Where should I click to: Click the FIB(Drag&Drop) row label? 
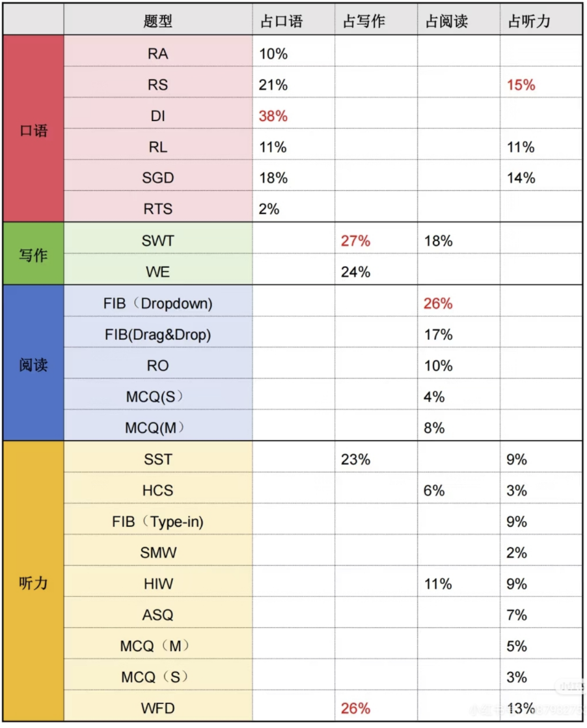pos(158,335)
